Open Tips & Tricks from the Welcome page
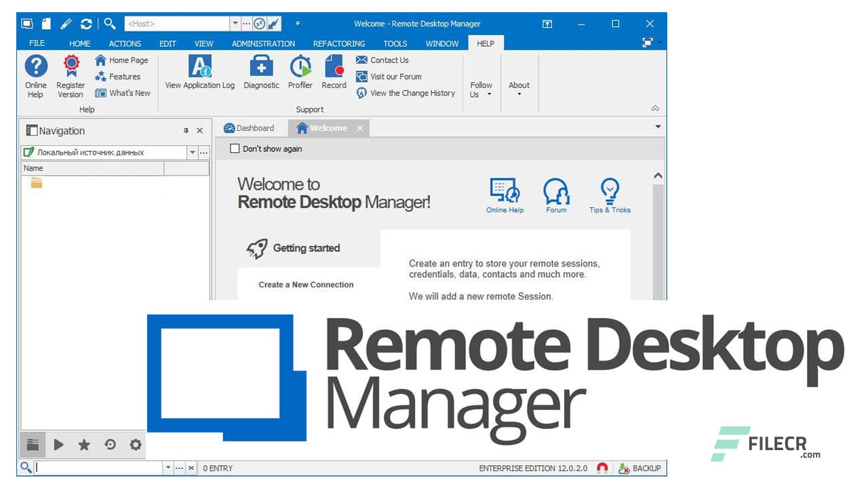Screen dimensions: 868x488 (x=609, y=193)
